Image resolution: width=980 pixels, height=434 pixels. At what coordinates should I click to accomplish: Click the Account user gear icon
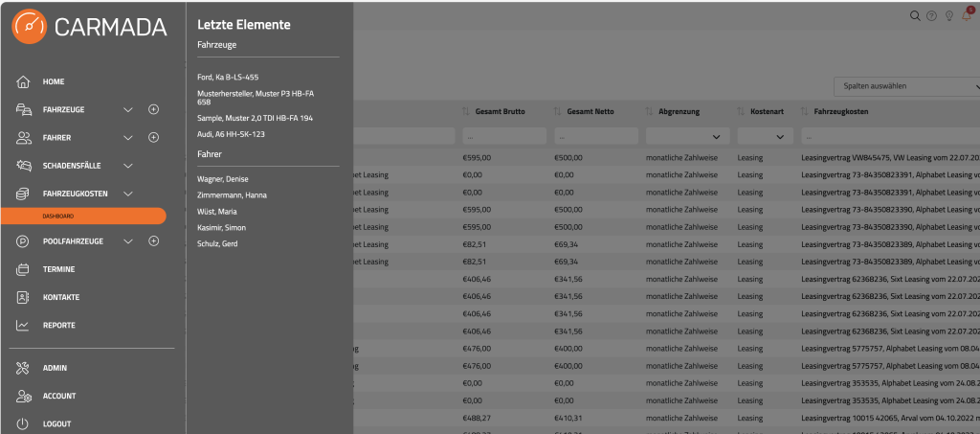[x=23, y=396]
